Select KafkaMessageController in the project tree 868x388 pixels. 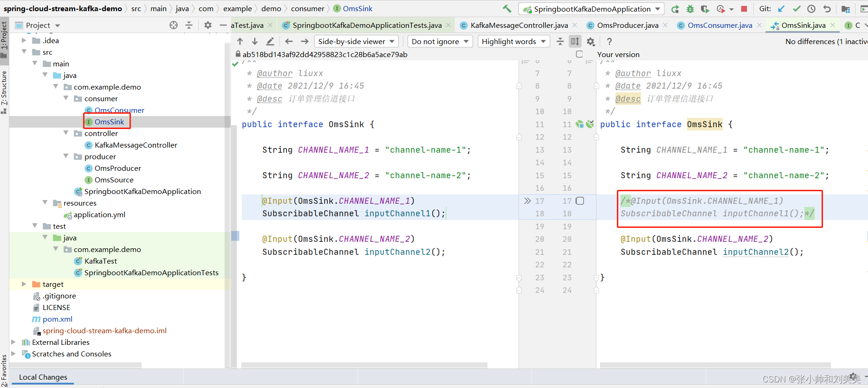[136, 145]
